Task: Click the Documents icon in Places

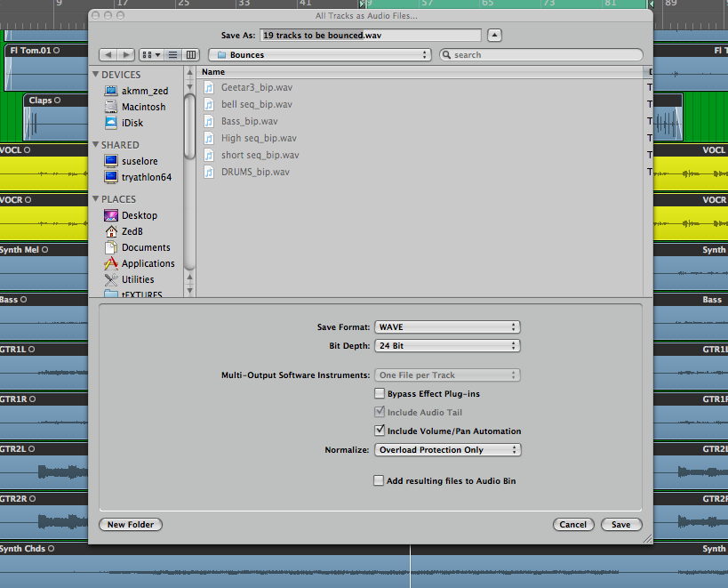Action: click(111, 247)
